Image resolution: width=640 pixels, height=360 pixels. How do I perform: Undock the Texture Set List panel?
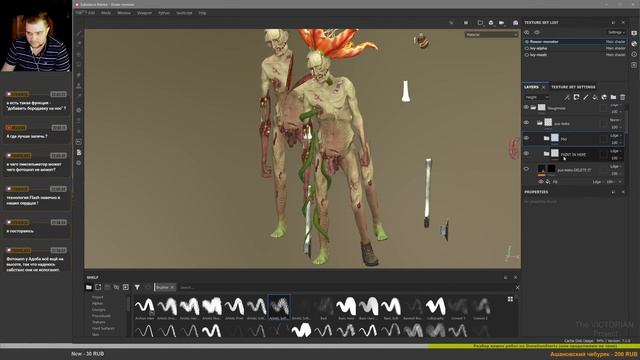point(613,22)
